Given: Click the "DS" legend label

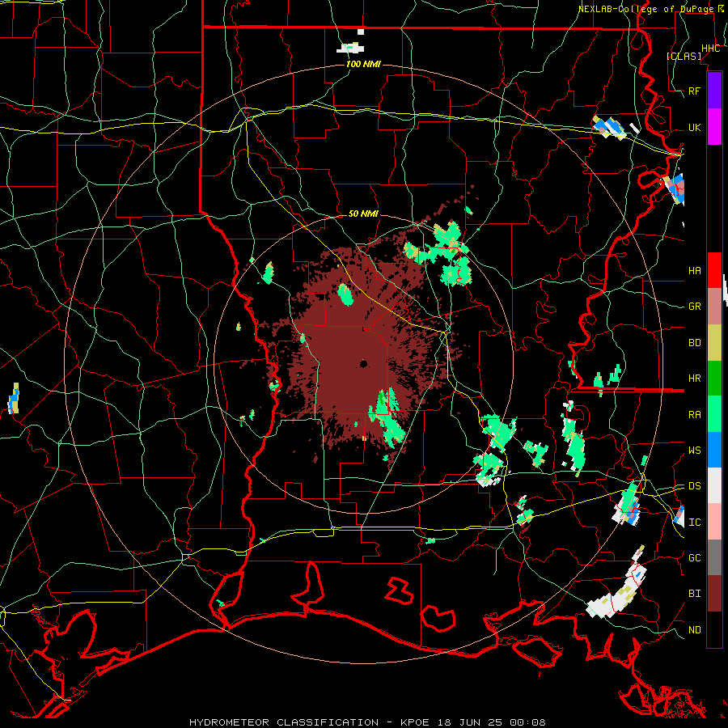Looking at the screenshot, I should pyautogui.click(x=695, y=485).
